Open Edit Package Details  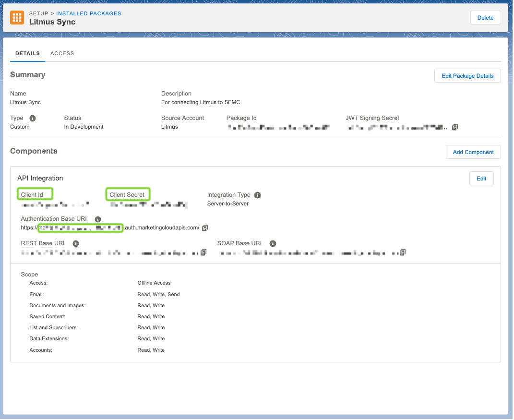(467, 75)
